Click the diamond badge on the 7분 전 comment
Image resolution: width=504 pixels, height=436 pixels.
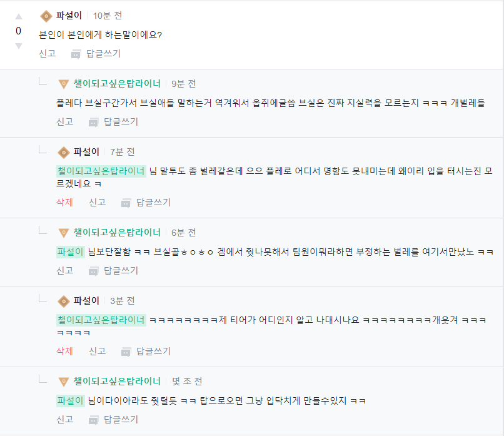[63, 151]
